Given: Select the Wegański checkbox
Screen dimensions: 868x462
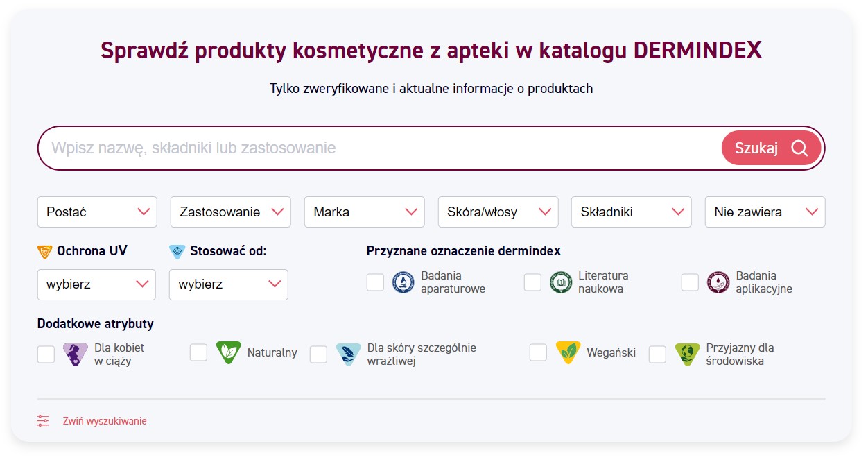Looking at the screenshot, I should [538, 352].
